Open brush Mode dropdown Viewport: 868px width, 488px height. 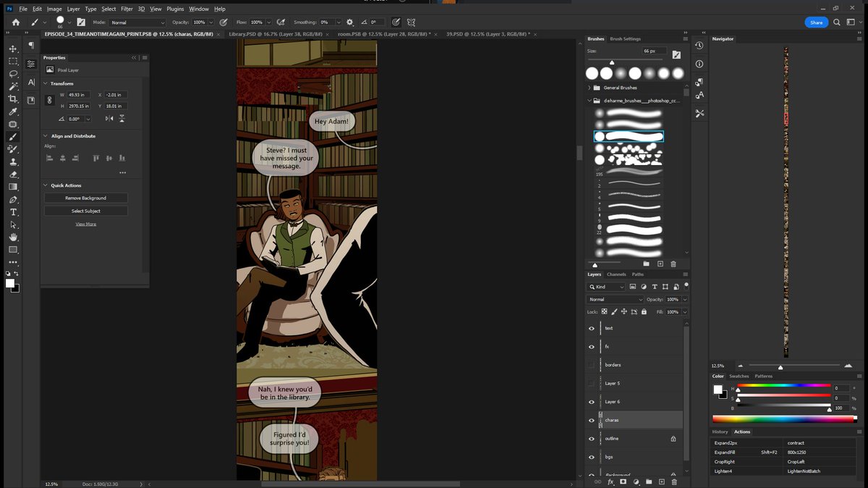click(137, 22)
